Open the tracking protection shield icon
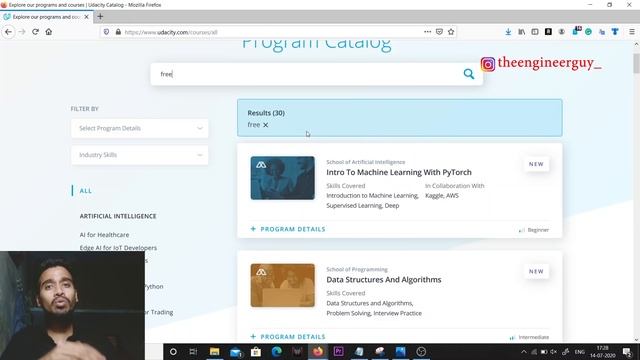Screen dimensions: 640x360 coord(106,32)
